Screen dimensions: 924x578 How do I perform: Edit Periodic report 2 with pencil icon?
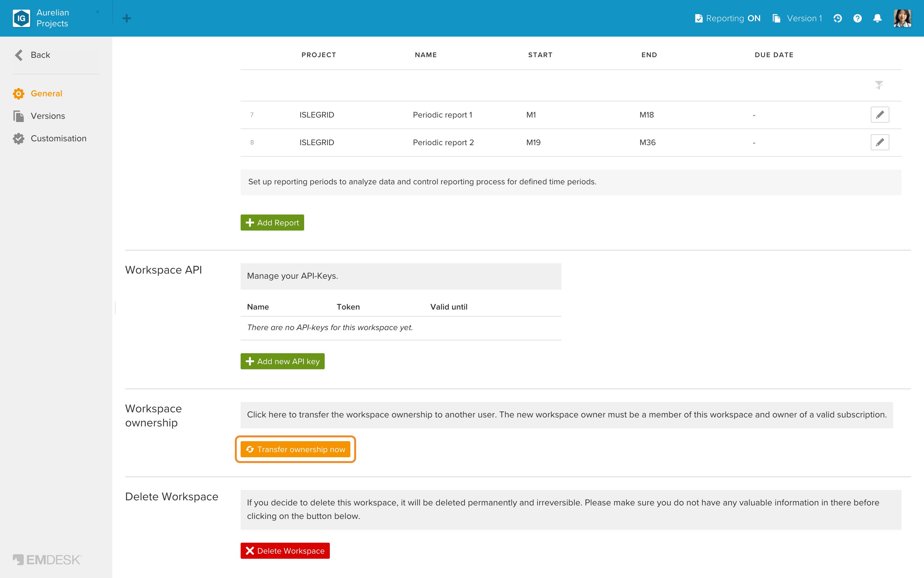point(880,142)
